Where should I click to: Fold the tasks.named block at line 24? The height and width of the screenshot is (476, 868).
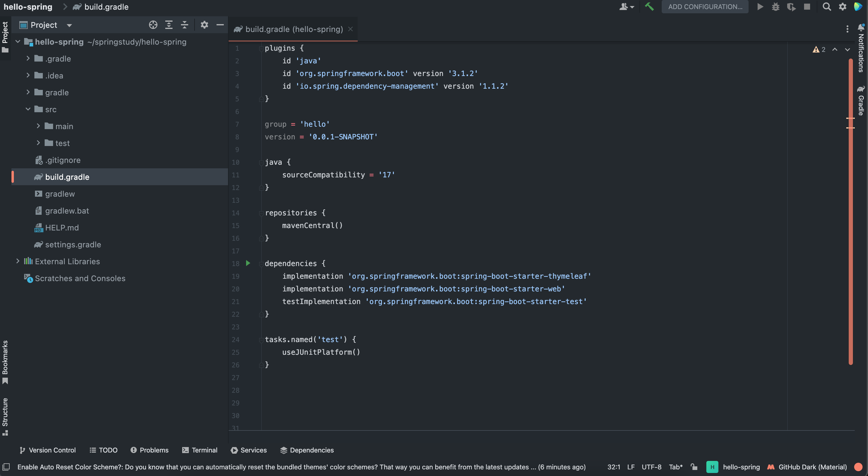pos(261,340)
